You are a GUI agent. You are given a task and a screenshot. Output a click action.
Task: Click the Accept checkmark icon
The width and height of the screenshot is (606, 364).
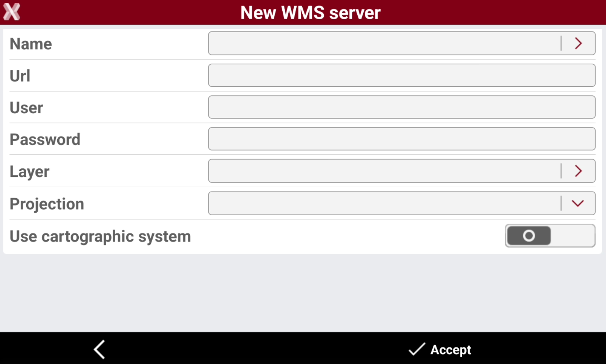(417, 349)
